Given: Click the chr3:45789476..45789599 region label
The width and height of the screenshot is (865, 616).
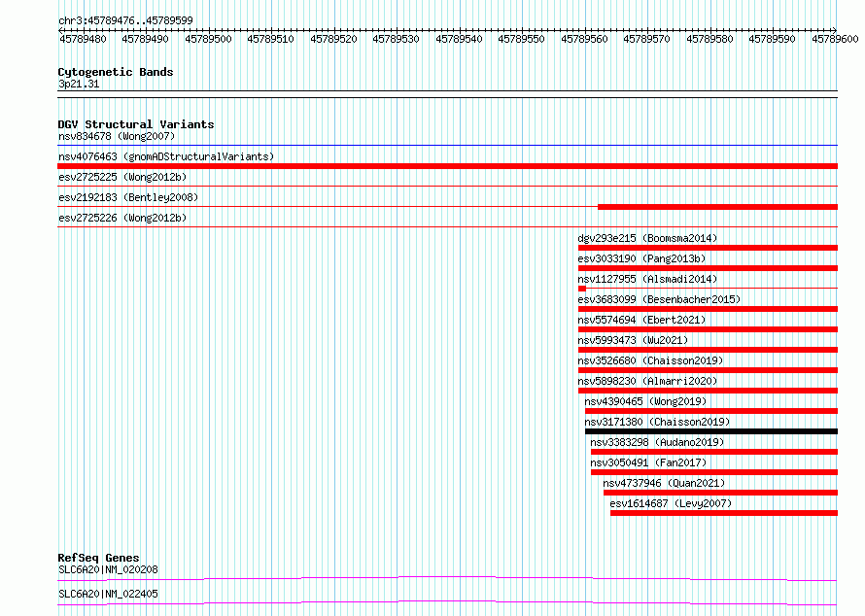Looking at the screenshot, I should tap(125, 21).
